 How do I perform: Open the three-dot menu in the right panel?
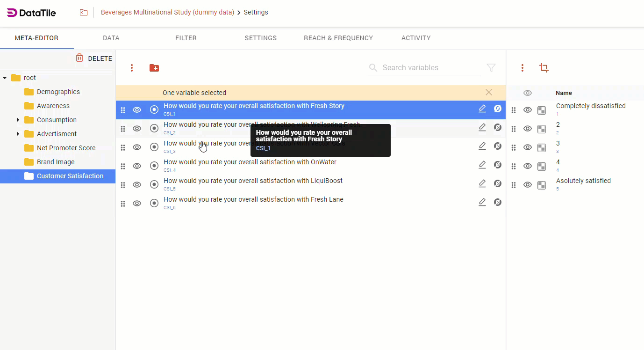[522, 68]
